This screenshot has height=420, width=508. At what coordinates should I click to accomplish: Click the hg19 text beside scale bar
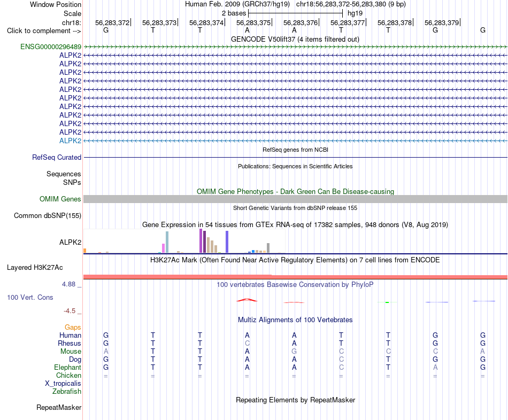[x=355, y=13]
